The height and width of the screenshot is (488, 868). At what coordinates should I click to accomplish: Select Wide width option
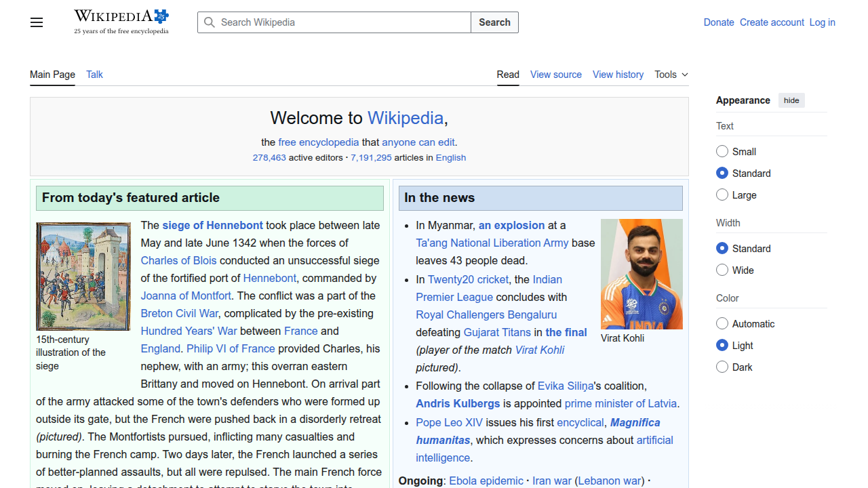click(722, 270)
